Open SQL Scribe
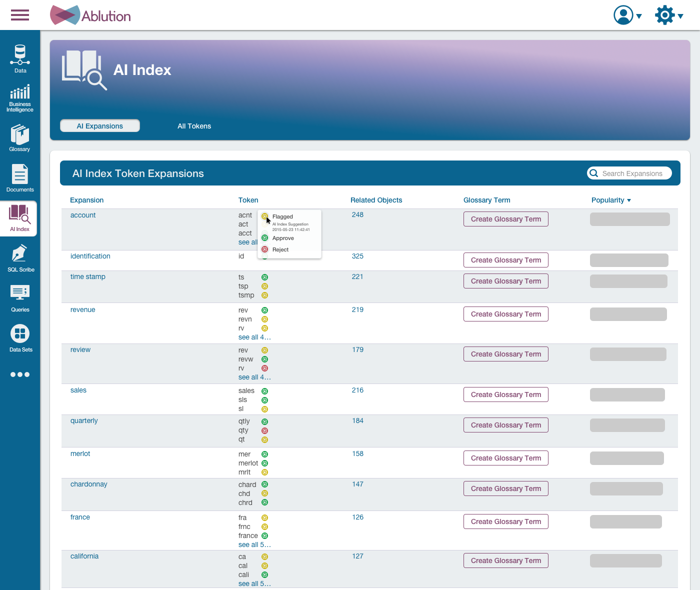The width and height of the screenshot is (700, 590). coord(20,258)
